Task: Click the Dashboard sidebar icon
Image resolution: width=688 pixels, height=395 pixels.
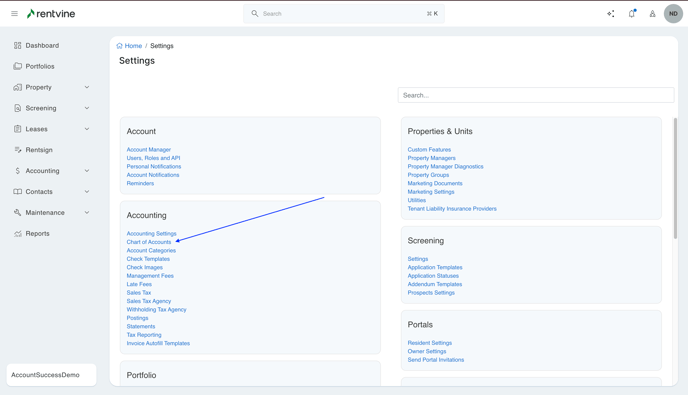Action: coord(18,45)
